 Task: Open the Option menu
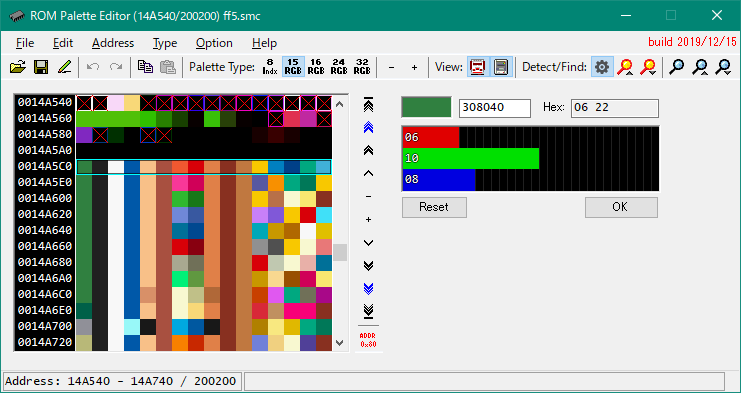point(214,43)
